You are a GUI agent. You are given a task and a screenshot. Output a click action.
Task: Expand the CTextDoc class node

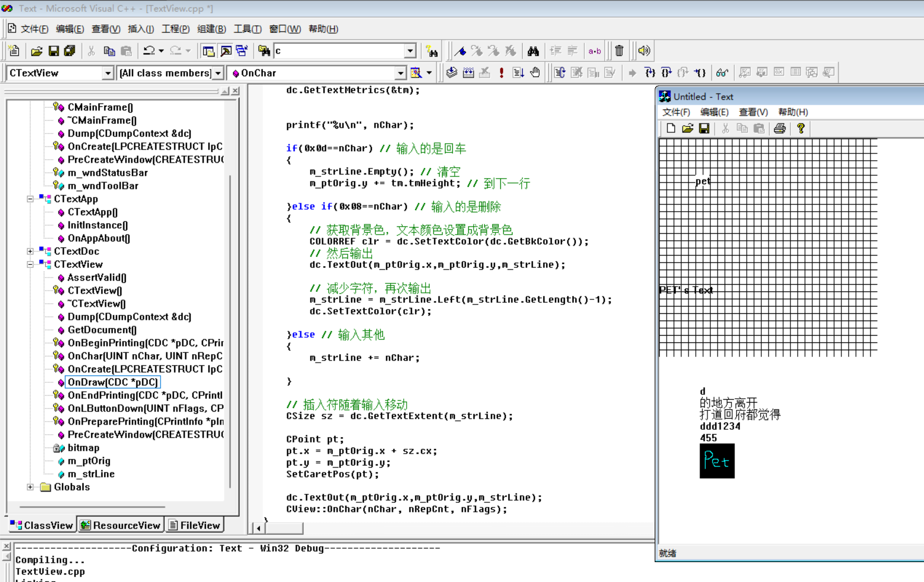pyautogui.click(x=30, y=251)
